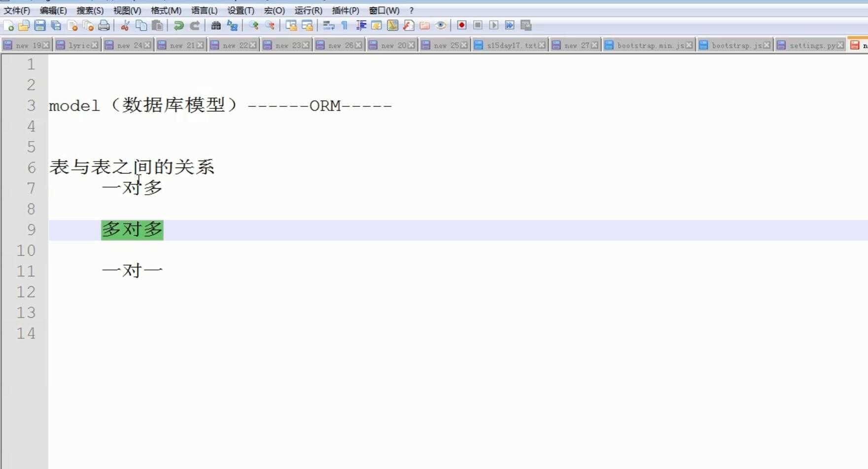Open the 文件(F) menu
The image size is (868, 469).
[x=17, y=10]
